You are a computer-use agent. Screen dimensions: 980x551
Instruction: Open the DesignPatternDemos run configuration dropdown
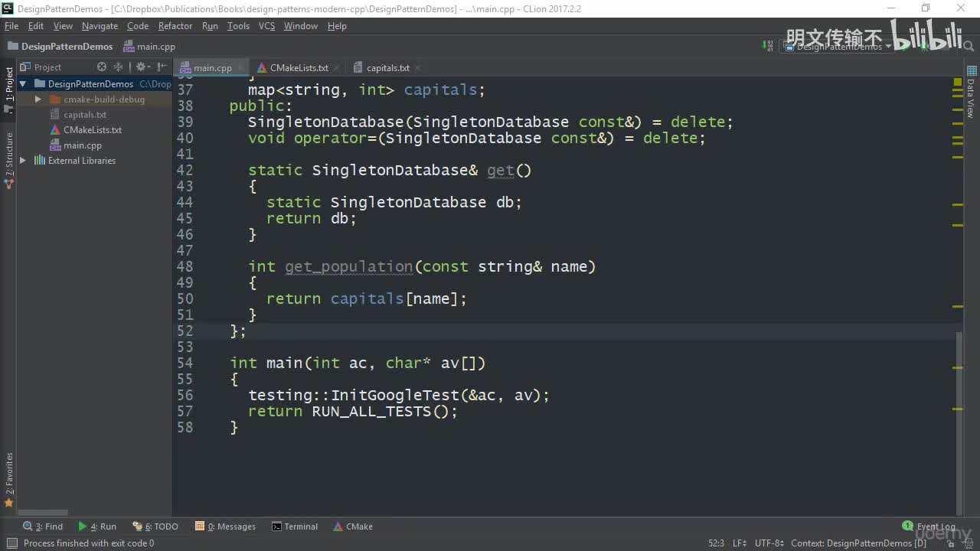click(x=838, y=47)
